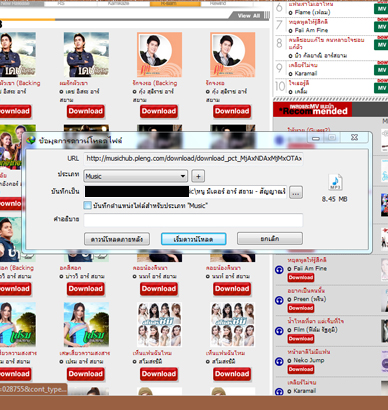The image size is (388, 410).
Task: Open the fully visible man-in-blue-shirt album cover
Action: 86,55
